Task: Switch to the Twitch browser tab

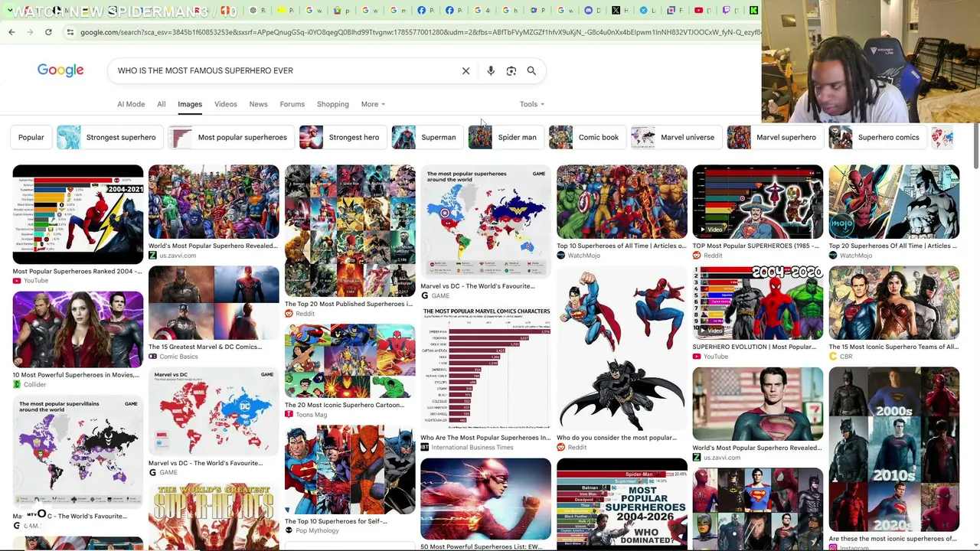Action: click(726, 10)
